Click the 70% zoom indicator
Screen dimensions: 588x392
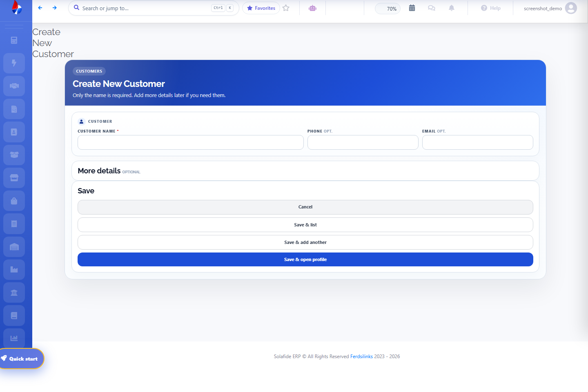[x=388, y=9]
